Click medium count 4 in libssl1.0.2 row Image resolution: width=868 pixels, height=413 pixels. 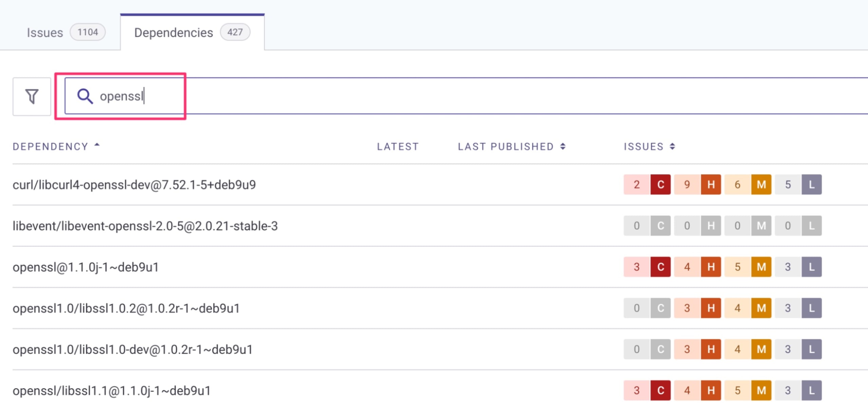click(738, 308)
